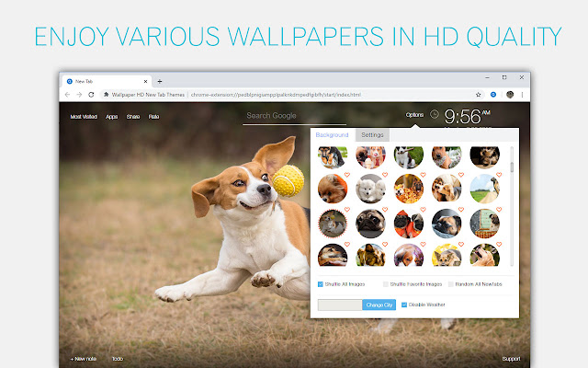Open the Most Visited menu

tap(84, 117)
